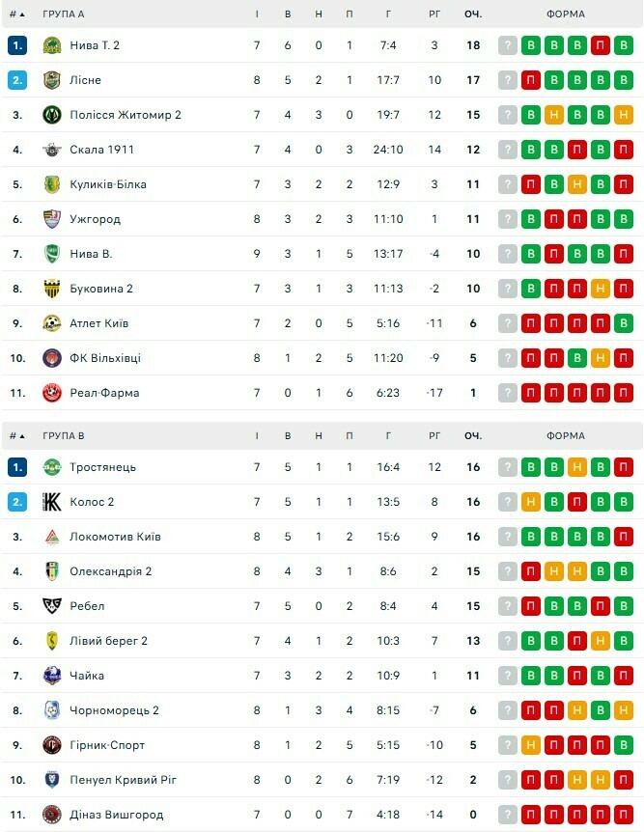Screen dimensions: 644x832
Task: Sort Група А by ОЧ. points column
Action: tap(472, 15)
